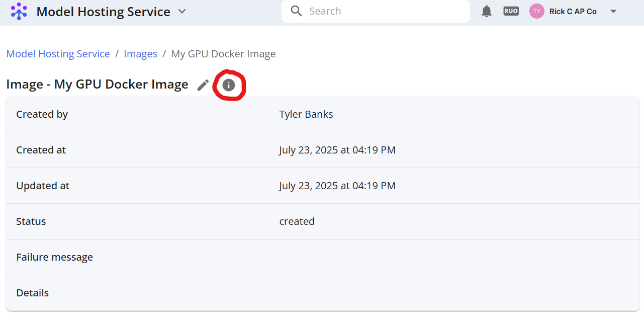Screen dimensions: 644x318
Task: Click the Model Hosting Service logo icon
Action: tap(19, 11)
